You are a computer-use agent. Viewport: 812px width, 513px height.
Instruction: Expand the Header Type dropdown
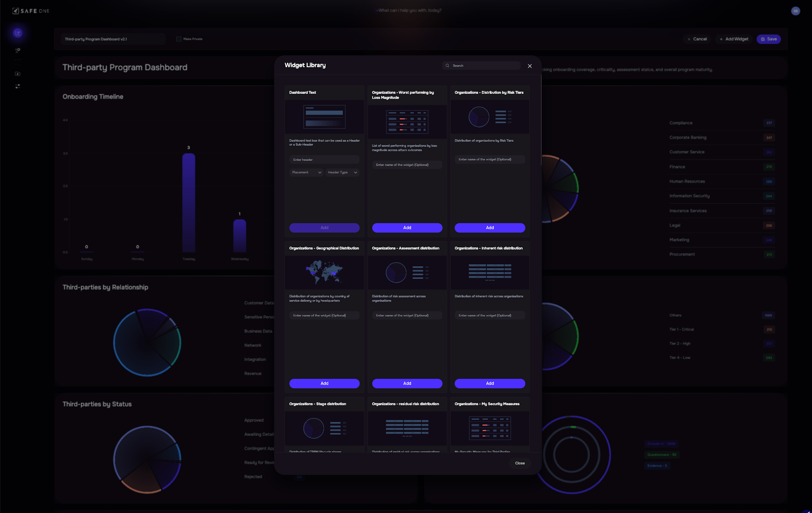(343, 172)
